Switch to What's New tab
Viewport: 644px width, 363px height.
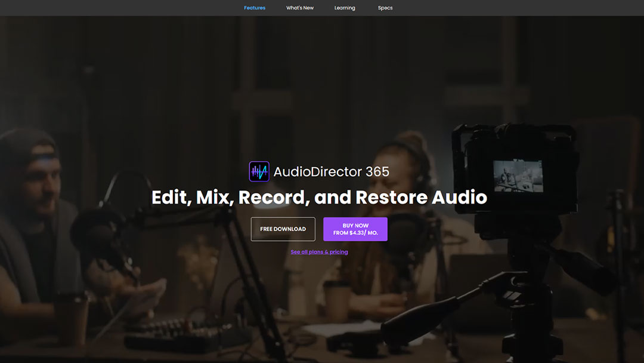[300, 8]
